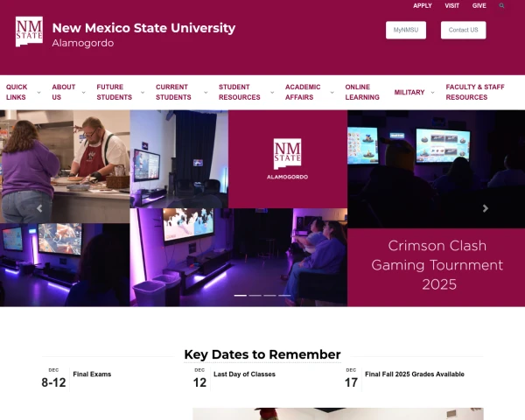Viewport: 525px width, 420px height.
Task: Click the partially visible image below the key dates
Action: tap(338, 414)
